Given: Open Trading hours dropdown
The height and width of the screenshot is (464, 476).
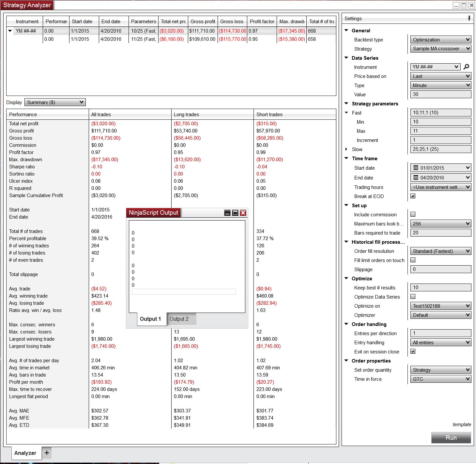Looking at the screenshot, I should tap(441, 187).
